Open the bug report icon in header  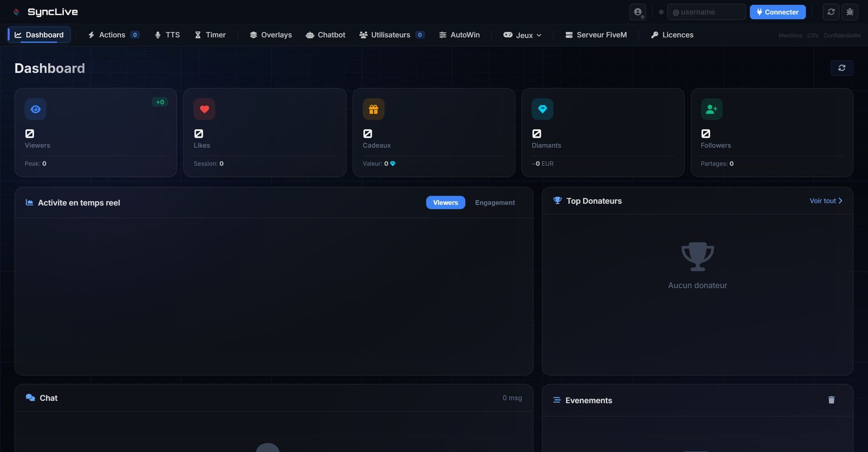850,12
